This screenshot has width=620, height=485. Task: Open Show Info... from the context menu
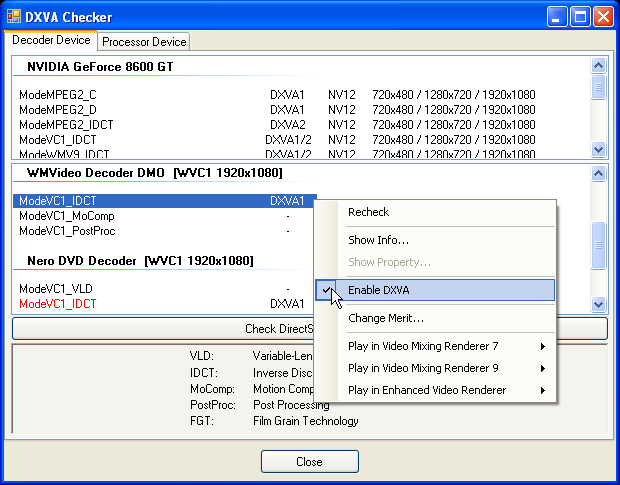[435, 240]
